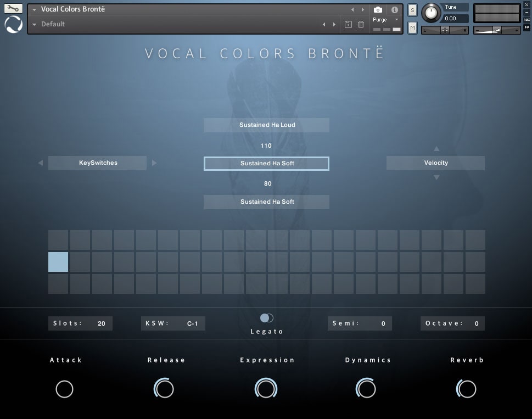Click the Semi transpose value field
532x419 pixels.
point(360,323)
